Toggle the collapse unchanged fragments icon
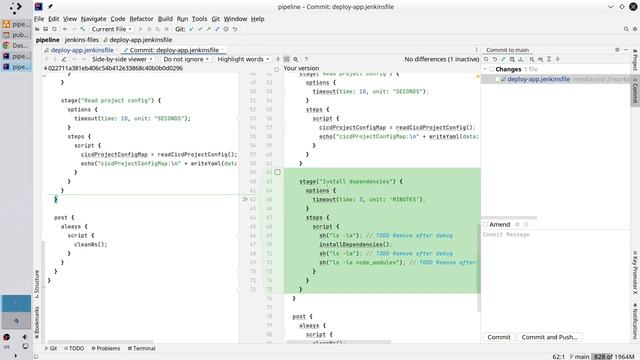Screen dimensions: 640x360 coord(278,59)
